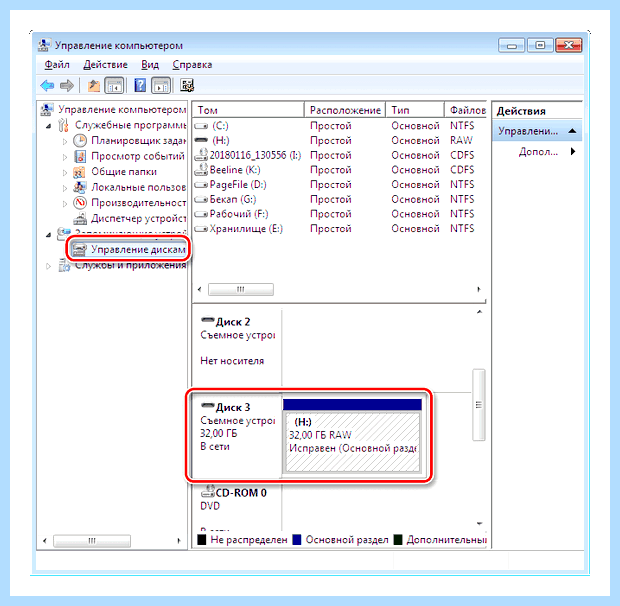The width and height of the screenshot is (620, 606).
Task: Expand the Службы и приложения node
Action: pos(49,266)
